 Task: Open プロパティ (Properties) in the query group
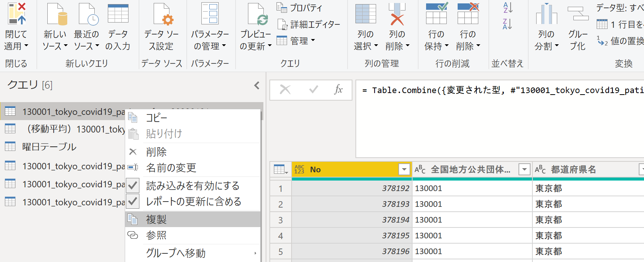pos(299,8)
